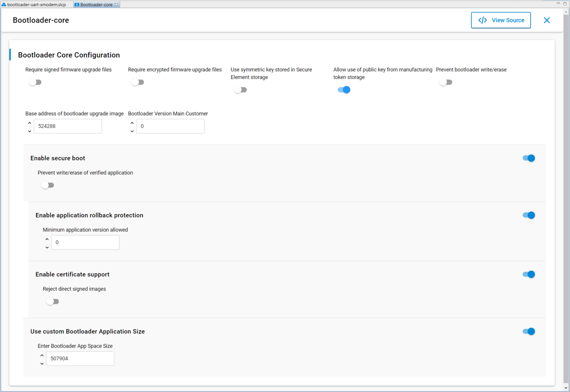Decrease Bootloader App Space Size value
570x392 pixels.
coord(42,364)
